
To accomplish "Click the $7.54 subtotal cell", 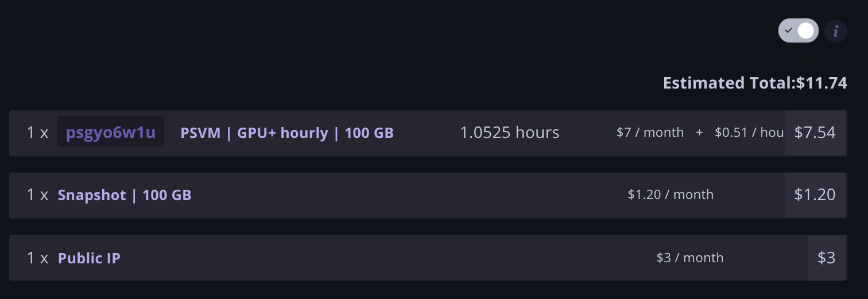I will coord(815,133).
